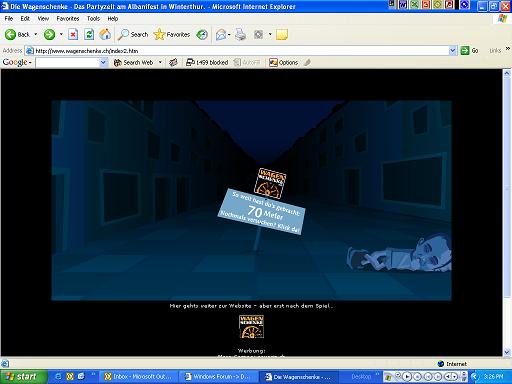Click the Print icon in the toolbar
The image size is (512, 384).
point(240,34)
